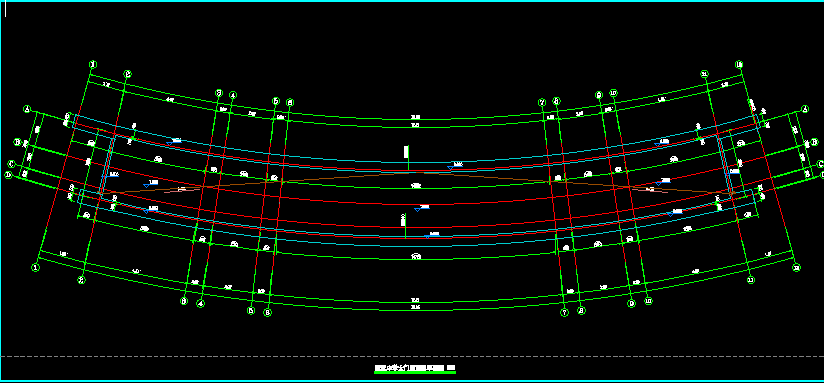
Task: Select axis bubble A on the left side
Action: click(27, 109)
